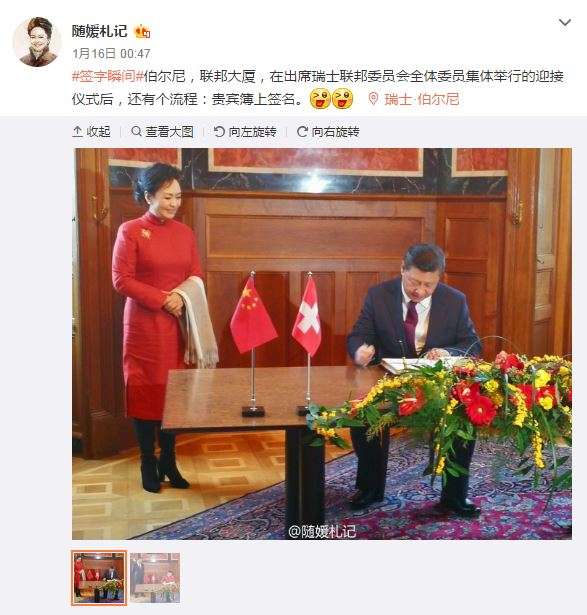Open full-size view via 查看大图
This screenshot has height=615, width=587.
click(x=169, y=131)
